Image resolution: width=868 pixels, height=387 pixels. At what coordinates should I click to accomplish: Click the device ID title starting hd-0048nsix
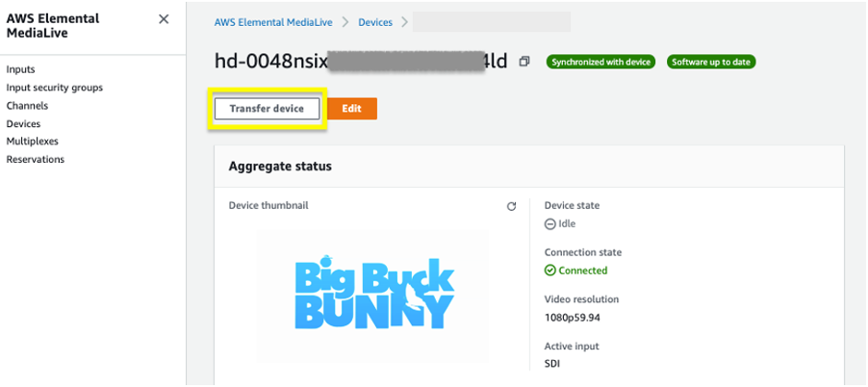pyautogui.click(x=361, y=62)
